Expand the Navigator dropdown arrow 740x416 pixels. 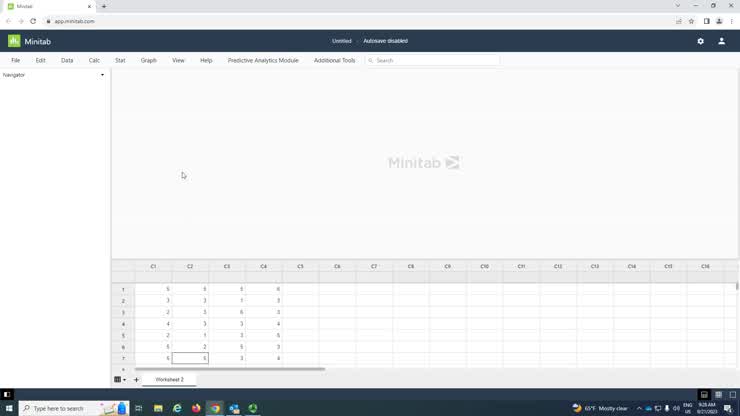click(102, 75)
